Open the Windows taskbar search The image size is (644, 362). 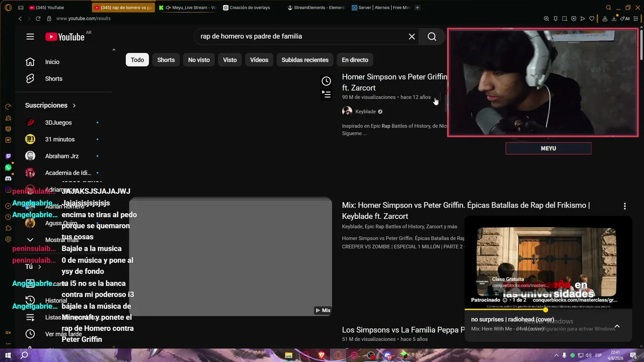[24, 355]
